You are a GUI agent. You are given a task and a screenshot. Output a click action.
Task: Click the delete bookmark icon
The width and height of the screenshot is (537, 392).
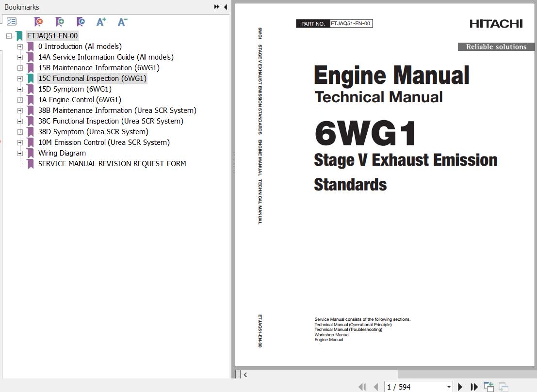39,22
